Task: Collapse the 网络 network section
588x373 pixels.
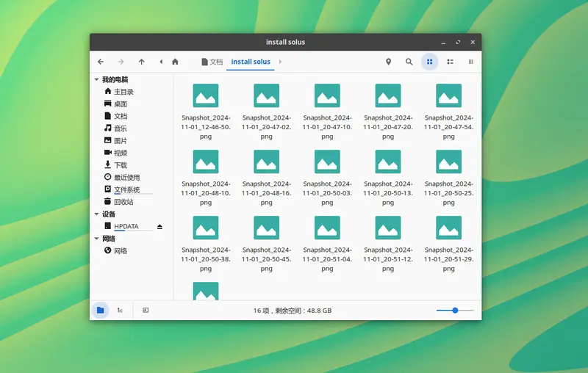Action: click(x=96, y=239)
